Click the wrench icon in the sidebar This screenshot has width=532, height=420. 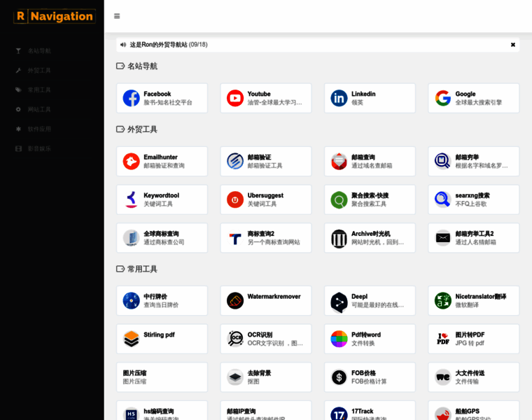point(18,70)
